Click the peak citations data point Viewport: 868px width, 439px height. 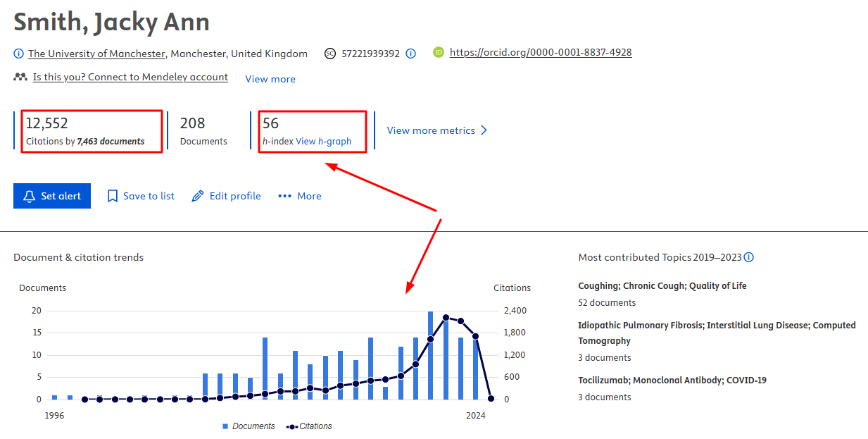[x=446, y=318]
